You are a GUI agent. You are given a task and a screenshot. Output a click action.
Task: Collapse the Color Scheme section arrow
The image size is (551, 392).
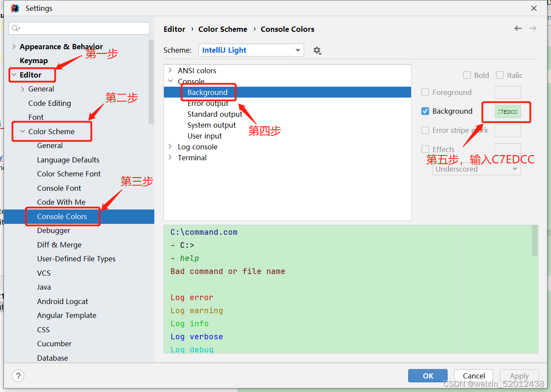[x=23, y=132]
